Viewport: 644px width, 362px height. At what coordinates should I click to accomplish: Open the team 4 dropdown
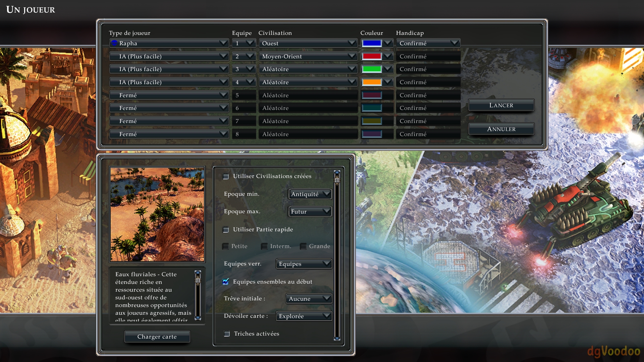(x=244, y=82)
